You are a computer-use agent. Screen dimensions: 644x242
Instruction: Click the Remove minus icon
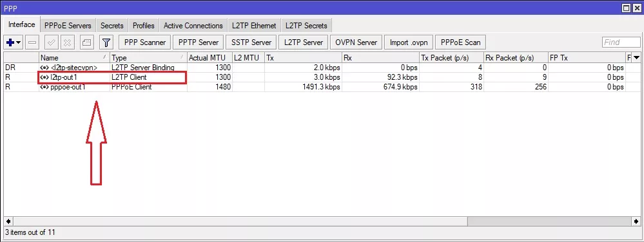[x=32, y=42]
